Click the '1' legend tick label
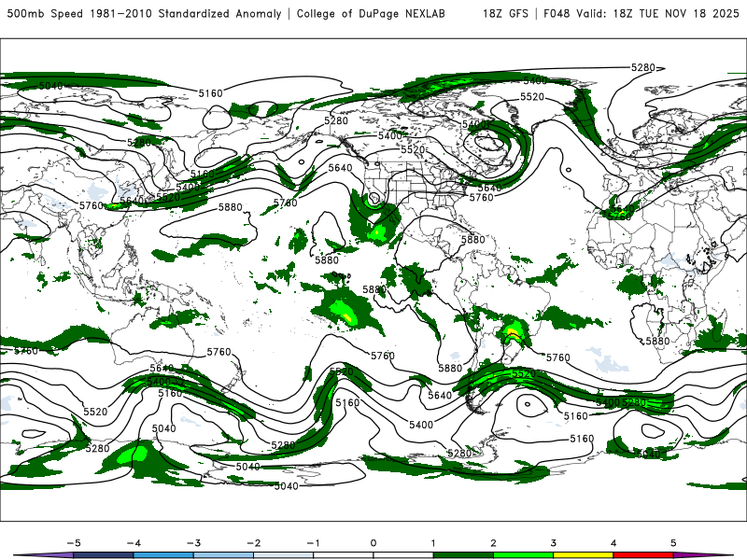747x560 pixels. coord(433,543)
